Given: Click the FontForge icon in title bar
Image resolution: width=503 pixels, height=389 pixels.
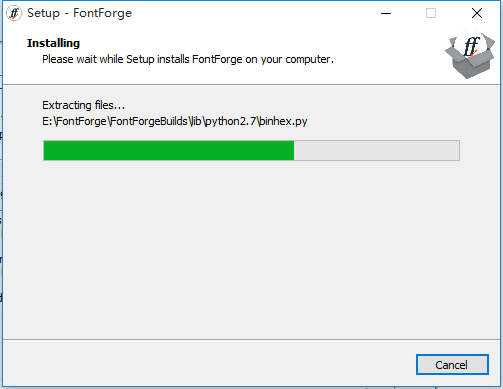Looking at the screenshot, I should [x=14, y=13].
